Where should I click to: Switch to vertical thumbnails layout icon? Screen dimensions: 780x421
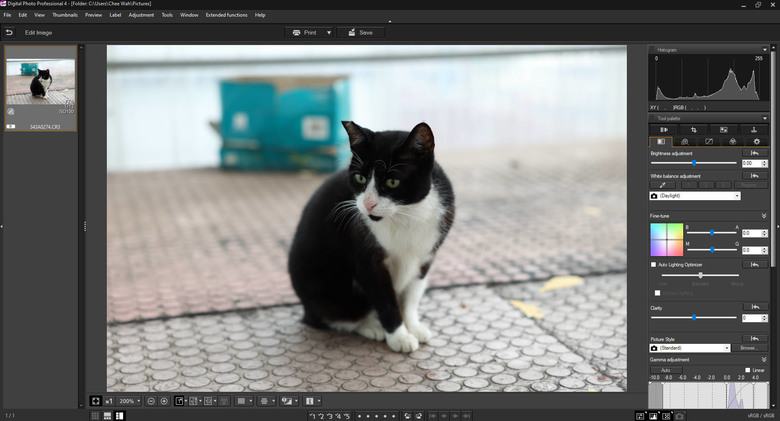119,416
